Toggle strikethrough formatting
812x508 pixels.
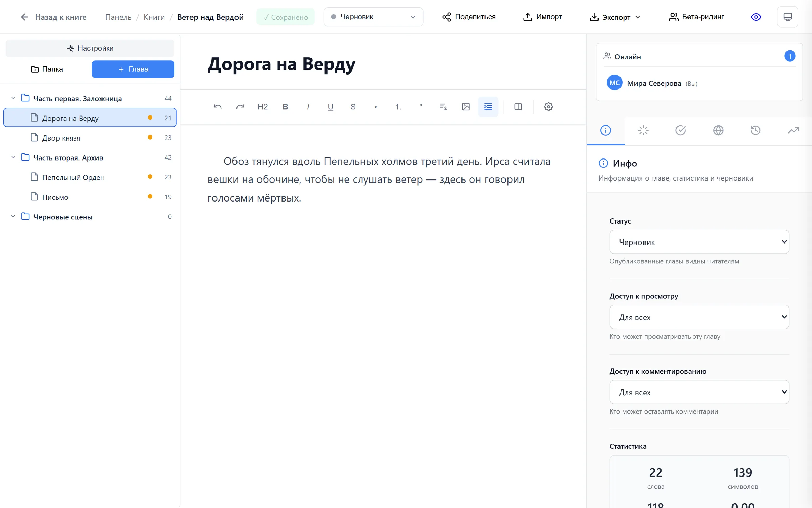coord(353,107)
